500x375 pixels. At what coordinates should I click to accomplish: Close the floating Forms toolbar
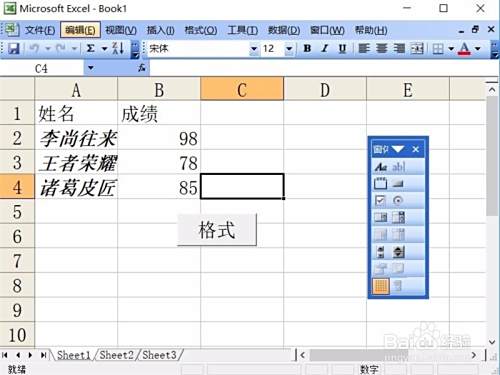tap(415, 149)
